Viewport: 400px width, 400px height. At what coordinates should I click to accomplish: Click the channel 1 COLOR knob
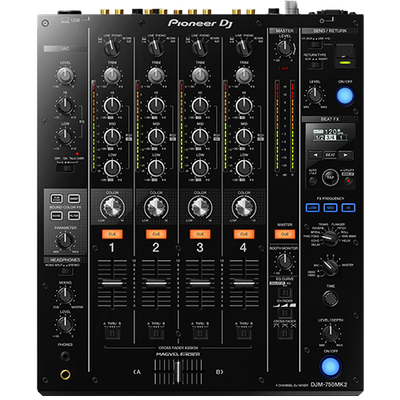pos(112,208)
